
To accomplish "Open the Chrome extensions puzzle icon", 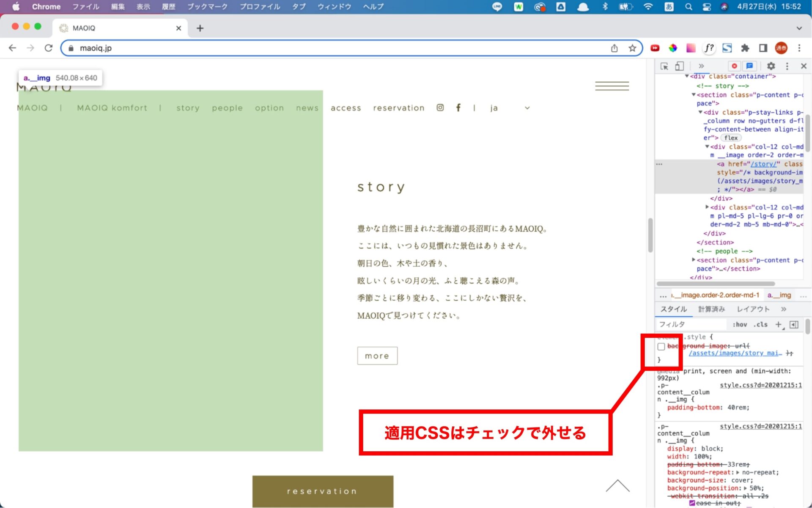I will [x=745, y=48].
